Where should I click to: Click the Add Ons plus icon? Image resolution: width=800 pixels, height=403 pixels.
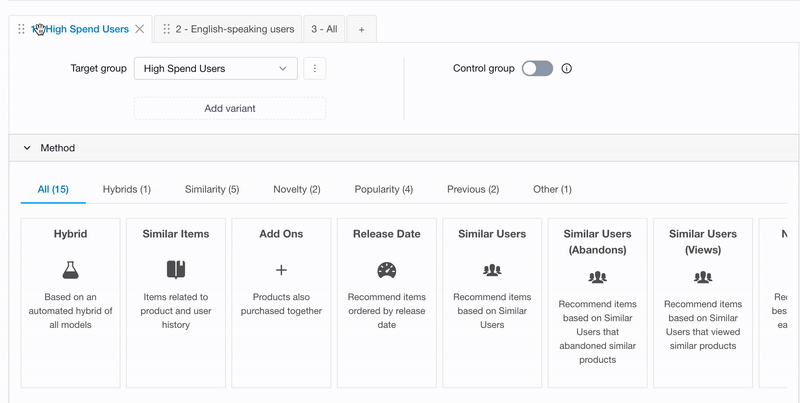281,270
